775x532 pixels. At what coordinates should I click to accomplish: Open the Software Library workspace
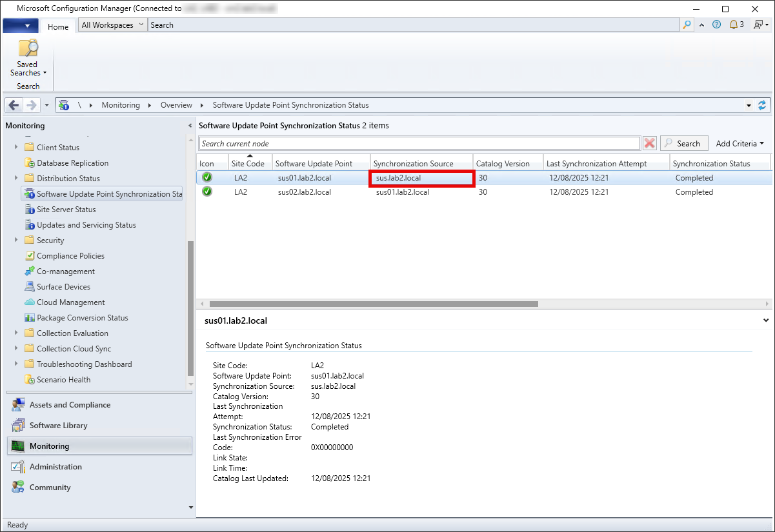coord(58,426)
